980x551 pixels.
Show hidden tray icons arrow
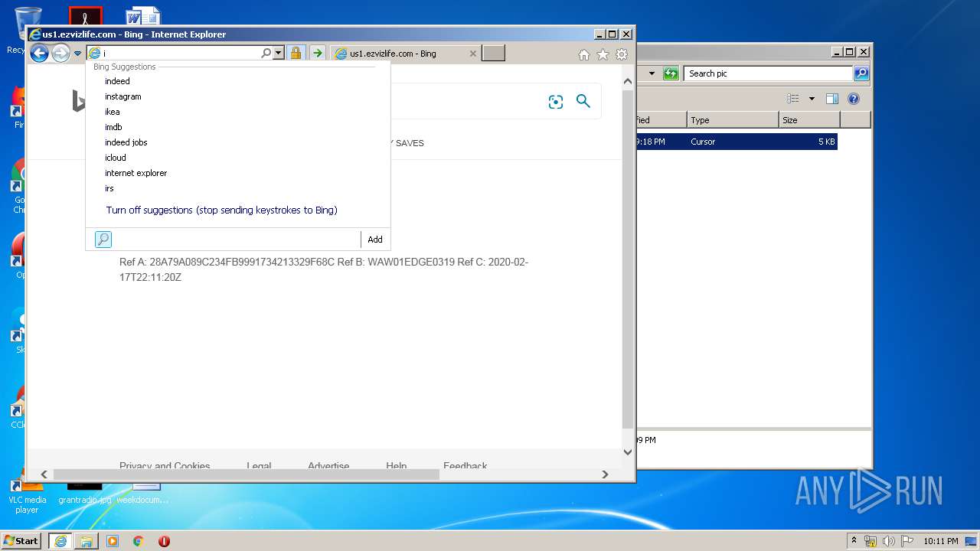854,541
